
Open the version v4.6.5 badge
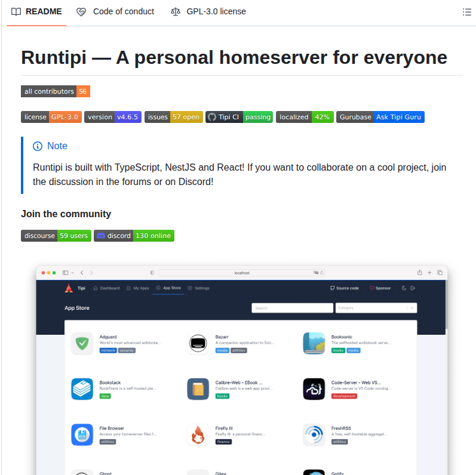pyautogui.click(x=113, y=117)
